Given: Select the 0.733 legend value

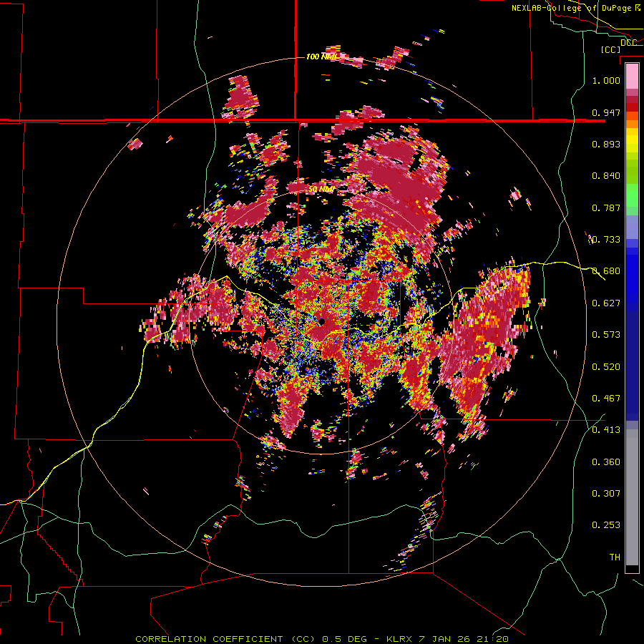Looking at the screenshot, I should [x=606, y=240].
